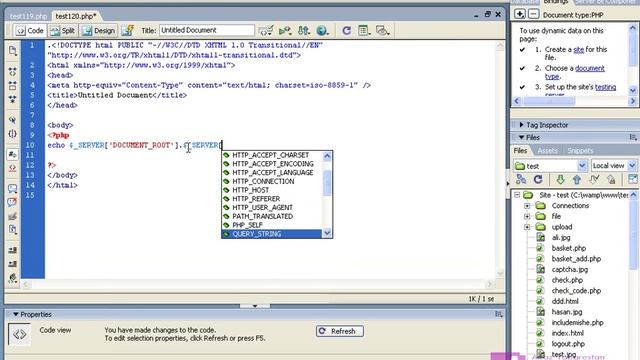Screen dimensions: 640x360
Task: Select HTTP_ACCEPT_CHARSET from code hints
Action: point(272,155)
